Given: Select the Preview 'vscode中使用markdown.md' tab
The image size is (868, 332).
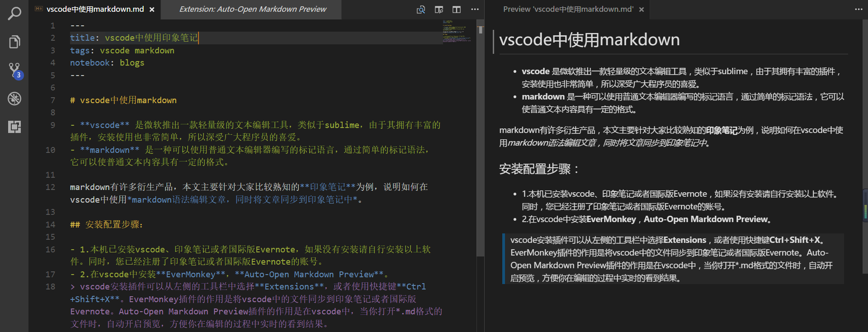Looking at the screenshot, I should [x=568, y=9].
